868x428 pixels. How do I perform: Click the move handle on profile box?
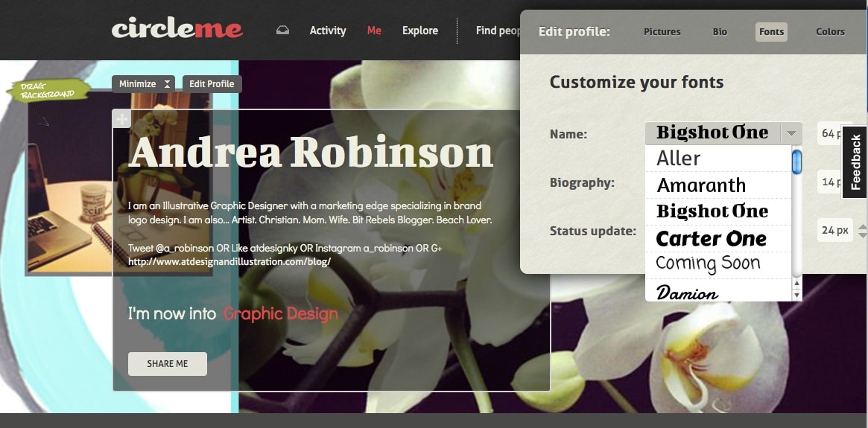pyautogui.click(x=121, y=118)
